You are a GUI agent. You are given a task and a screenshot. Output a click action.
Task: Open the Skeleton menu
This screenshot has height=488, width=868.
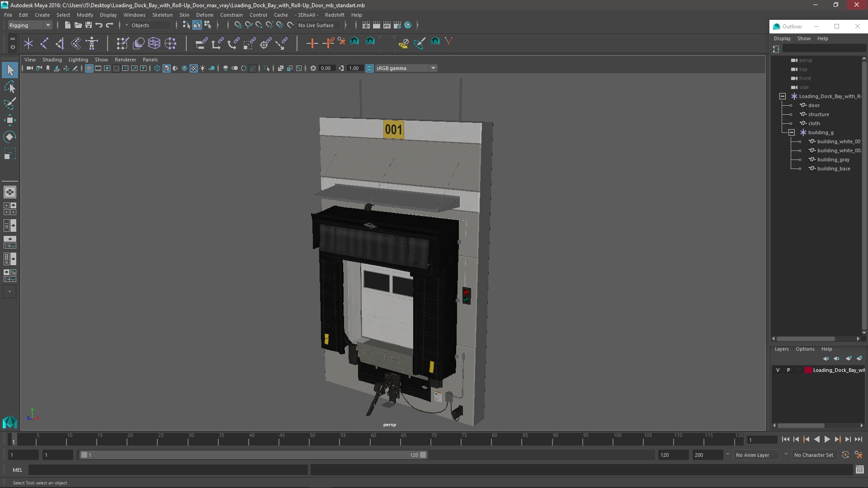coord(162,15)
